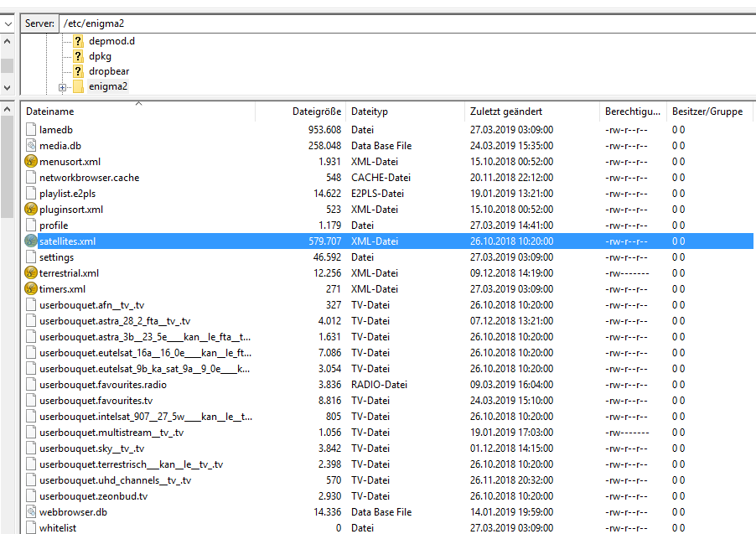Screen dimensions: 756x534
Task: Select the networkbrowser.cache file name
Action: pyautogui.click(x=89, y=178)
